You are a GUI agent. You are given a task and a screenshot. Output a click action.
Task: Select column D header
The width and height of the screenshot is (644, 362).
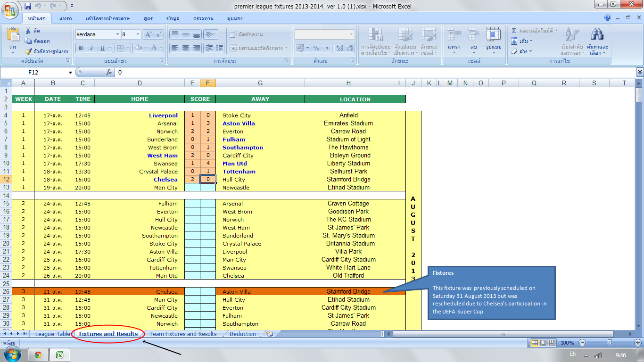click(140, 83)
